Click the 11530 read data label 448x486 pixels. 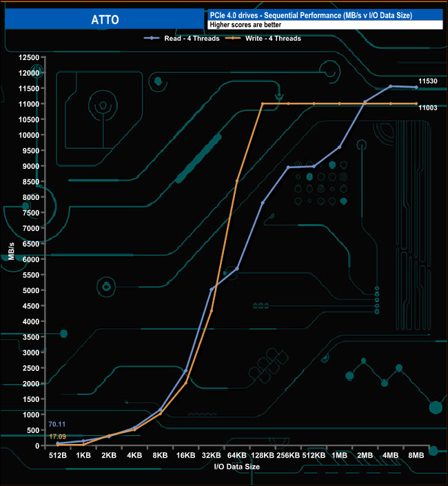(429, 81)
